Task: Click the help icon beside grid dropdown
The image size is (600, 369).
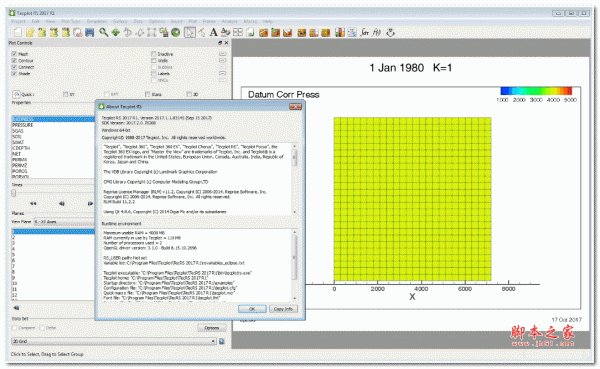Action: (222, 341)
